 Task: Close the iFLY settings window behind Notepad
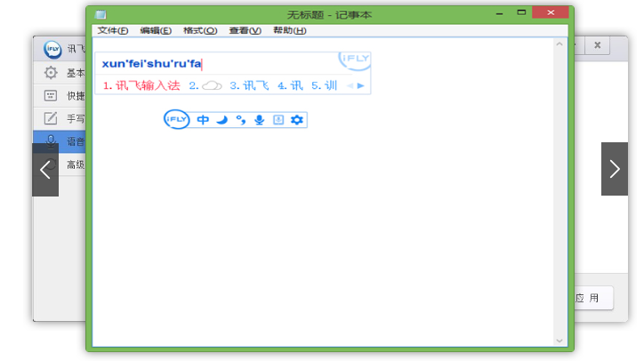point(597,45)
